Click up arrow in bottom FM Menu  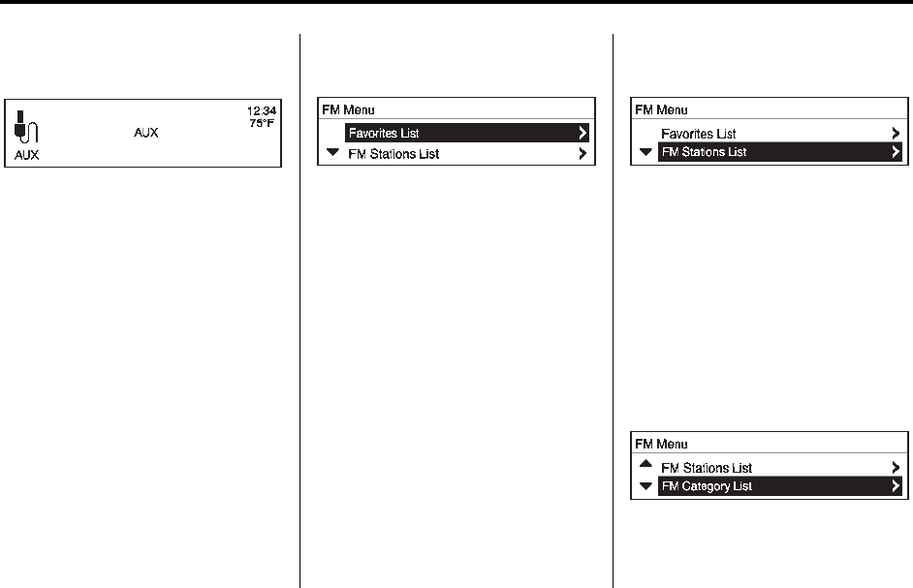[645, 464]
